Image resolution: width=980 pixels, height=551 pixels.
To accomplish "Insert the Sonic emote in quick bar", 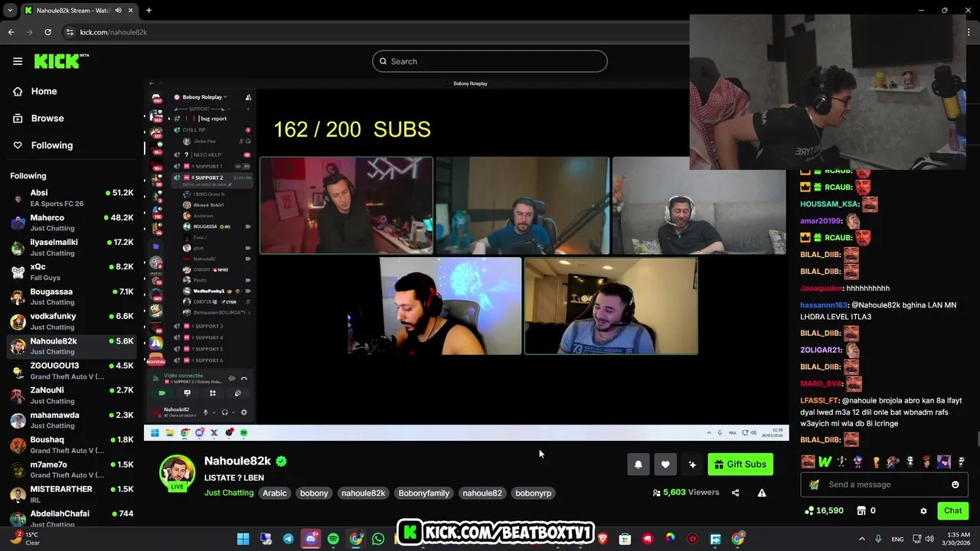I will point(858,461).
